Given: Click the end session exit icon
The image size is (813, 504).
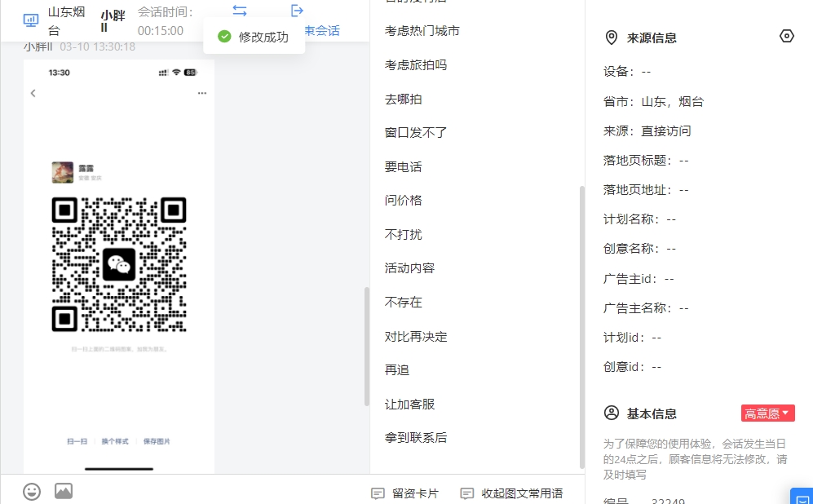Looking at the screenshot, I should tap(297, 11).
